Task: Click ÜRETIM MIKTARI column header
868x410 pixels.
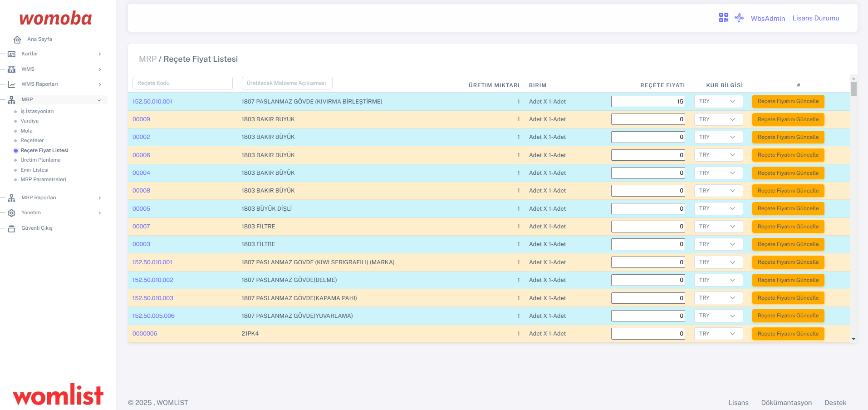Action: pyautogui.click(x=494, y=85)
